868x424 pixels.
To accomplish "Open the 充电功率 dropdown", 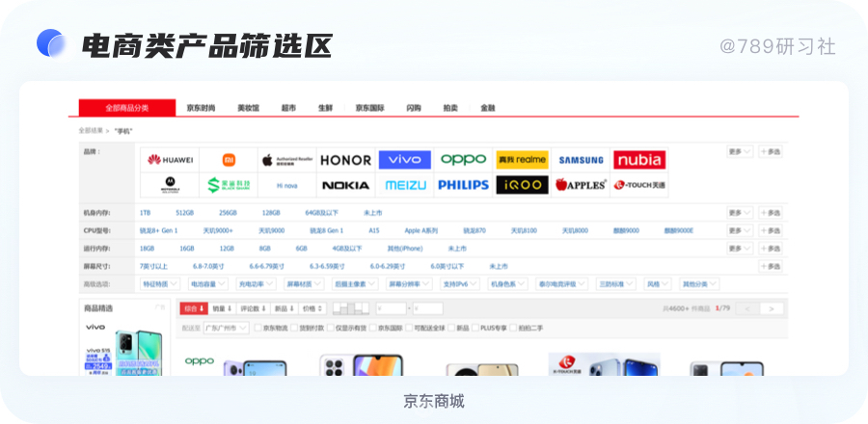I will [256, 284].
